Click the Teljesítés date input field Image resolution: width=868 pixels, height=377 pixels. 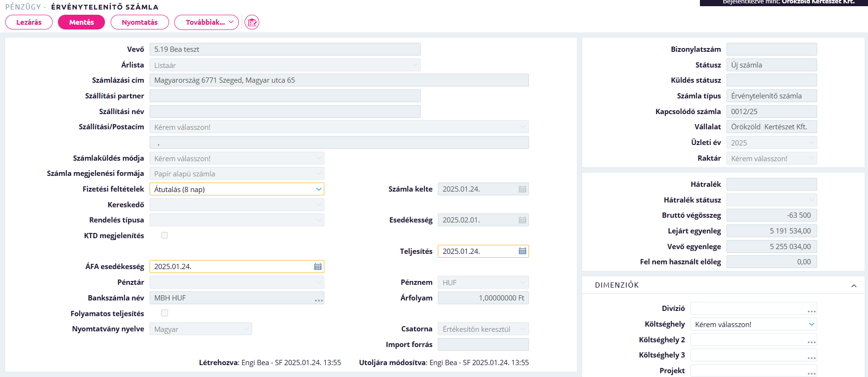click(477, 251)
